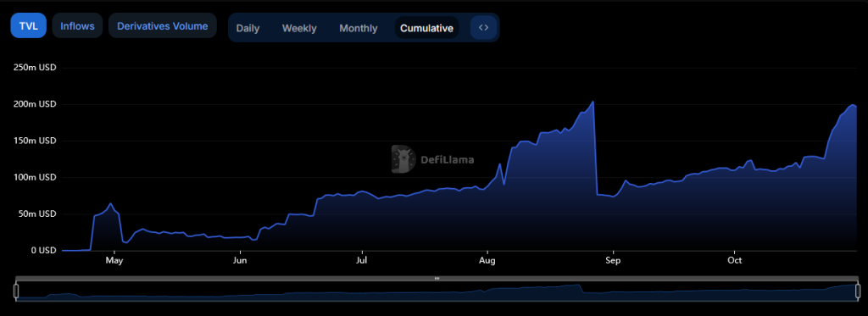Click the May date axis label

(x=114, y=260)
